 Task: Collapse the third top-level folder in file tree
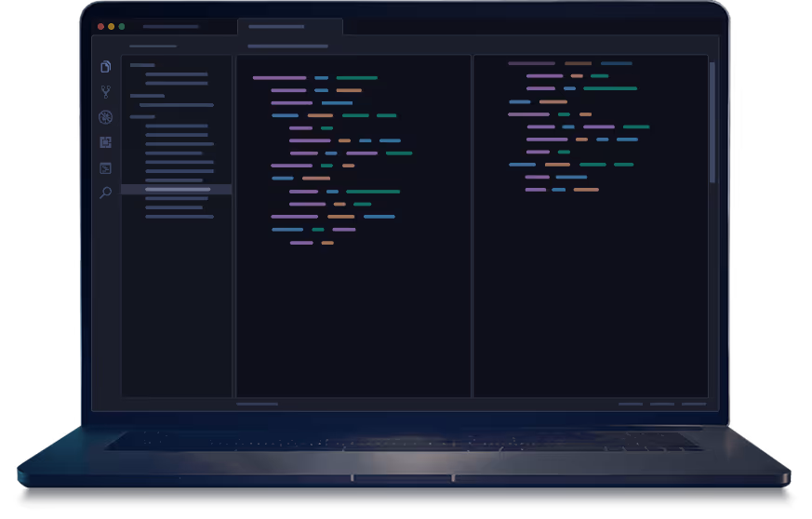(142, 117)
